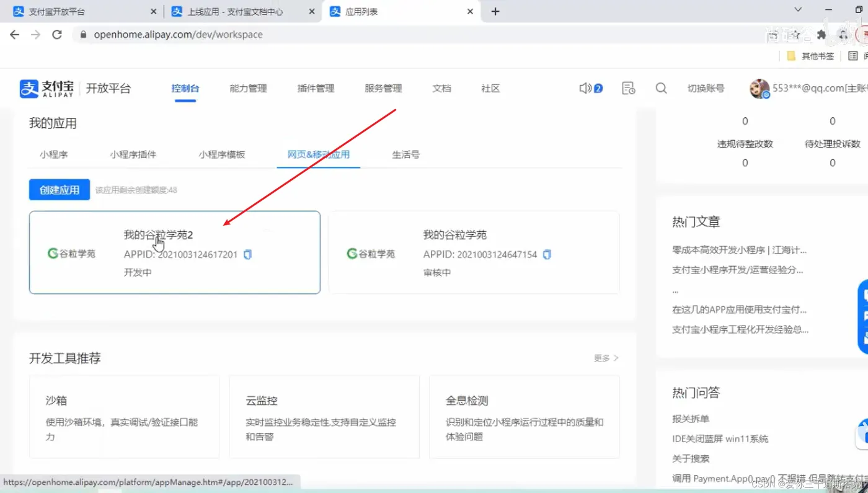The image size is (868, 493).
Task: Click 待处理投诉数 statistic
Action: coord(833,144)
